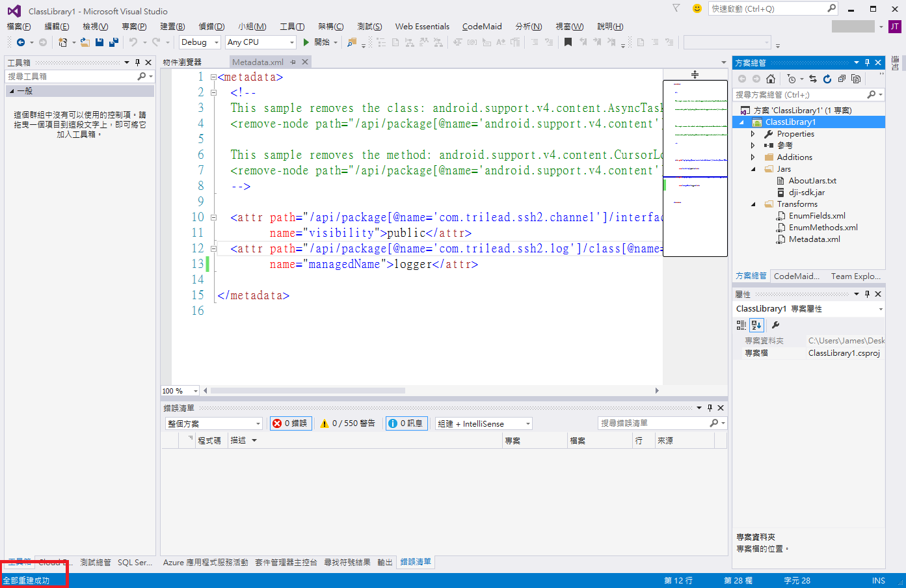Open the 整個方案 scope dropdown in Error List
Image resolution: width=906 pixels, height=588 pixels.
[214, 423]
